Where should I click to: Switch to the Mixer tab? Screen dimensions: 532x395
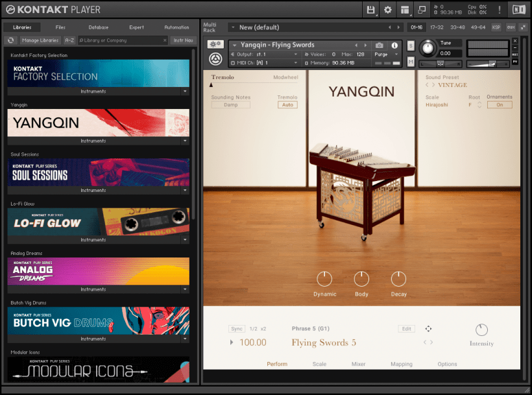359,364
